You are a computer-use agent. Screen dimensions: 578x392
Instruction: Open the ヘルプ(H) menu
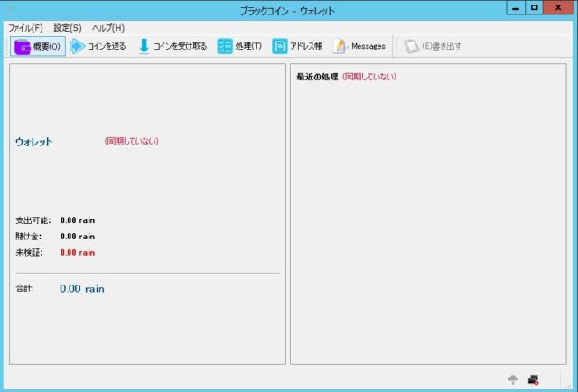point(108,28)
